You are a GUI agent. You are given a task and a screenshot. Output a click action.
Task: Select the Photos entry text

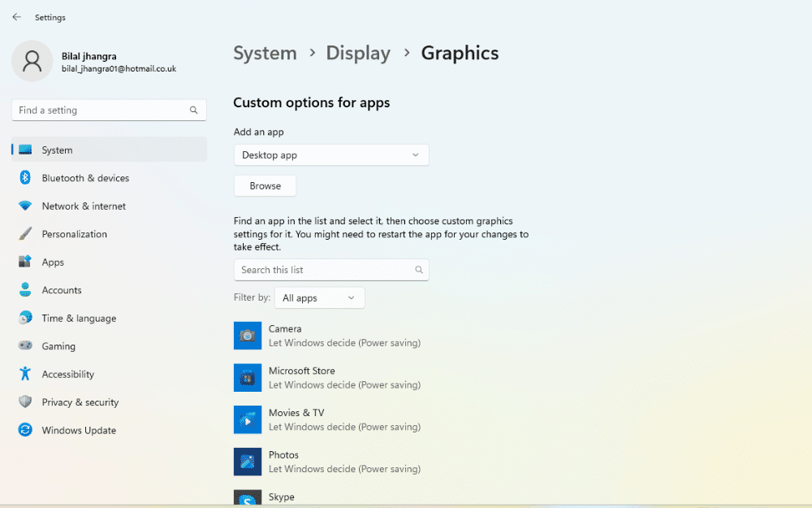click(283, 454)
